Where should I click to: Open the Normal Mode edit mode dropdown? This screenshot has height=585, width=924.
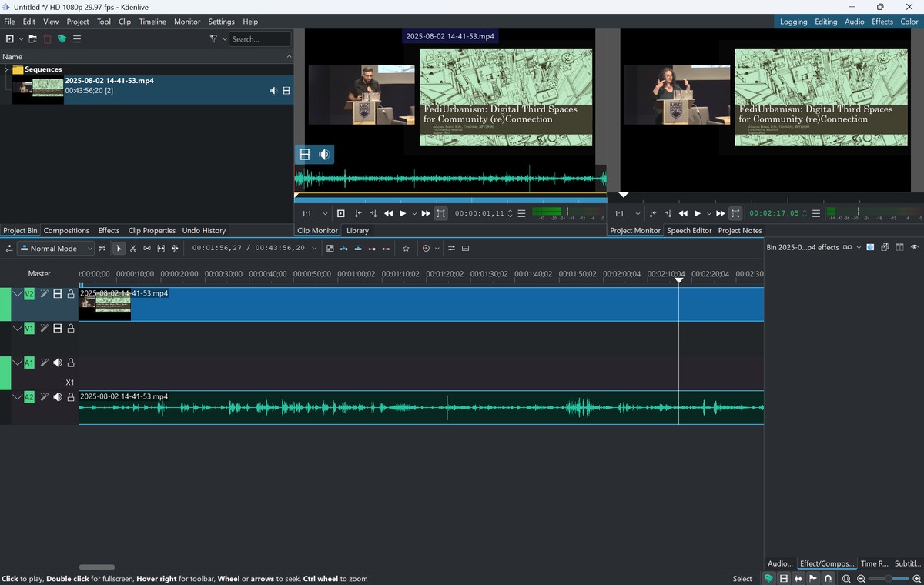click(x=56, y=249)
